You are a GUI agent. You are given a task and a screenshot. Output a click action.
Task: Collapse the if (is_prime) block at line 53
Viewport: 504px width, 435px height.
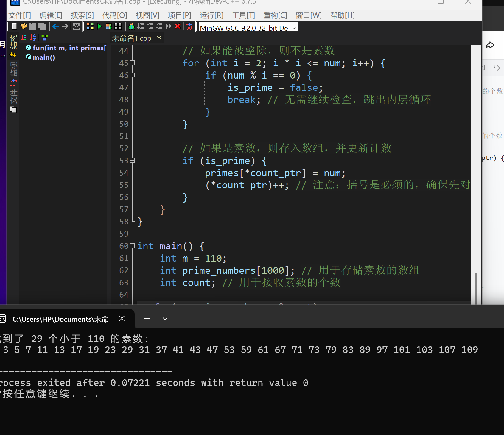[133, 160]
